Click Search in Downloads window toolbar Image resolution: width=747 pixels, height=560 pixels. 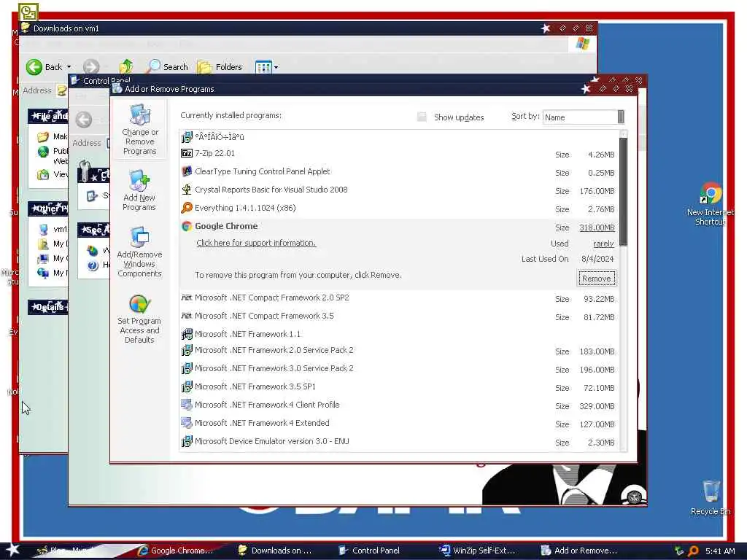coord(167,67)
